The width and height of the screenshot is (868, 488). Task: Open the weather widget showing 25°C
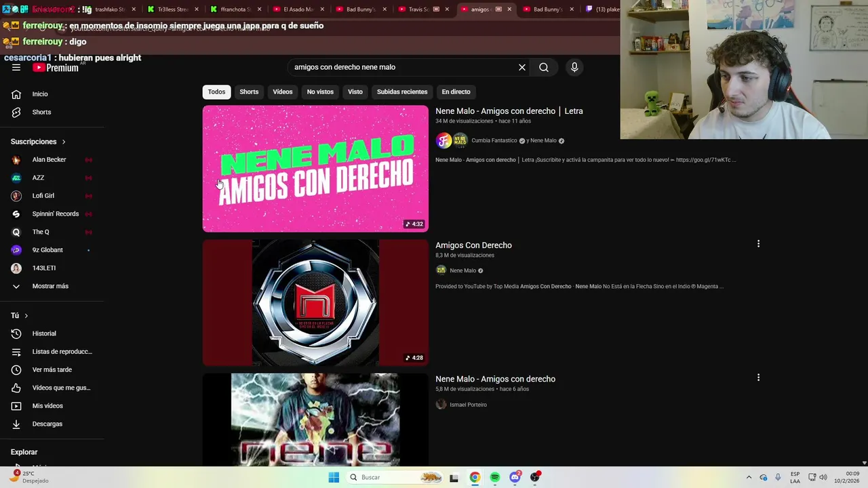[x=29, y=477]
